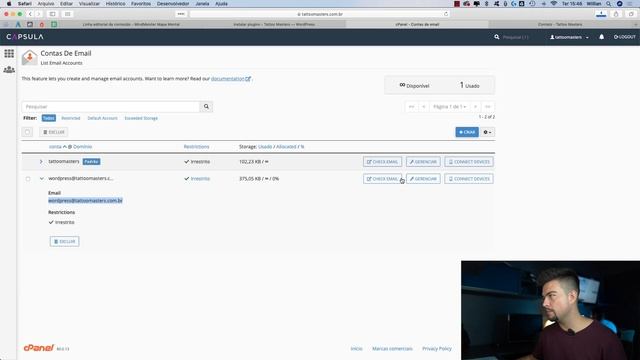The image size is (640, 360).
Task: Show Safari tab overview button
Action: point(631,14)
